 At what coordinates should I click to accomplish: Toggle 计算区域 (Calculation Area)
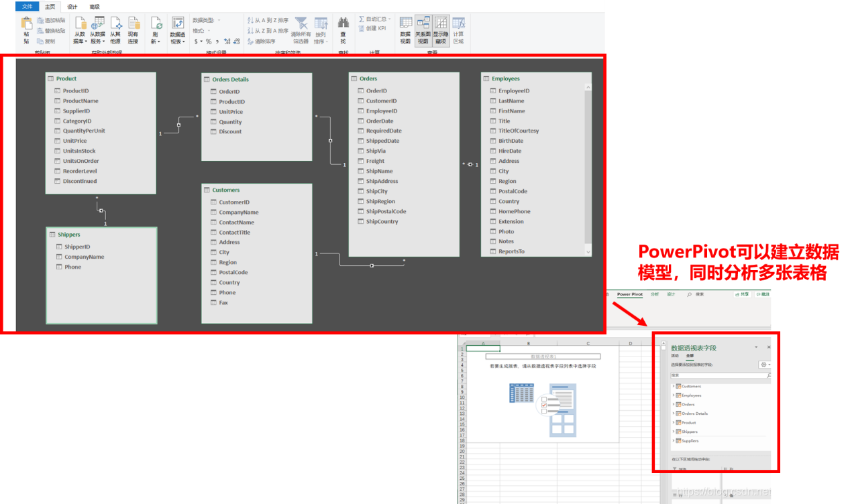coord(458,30)
